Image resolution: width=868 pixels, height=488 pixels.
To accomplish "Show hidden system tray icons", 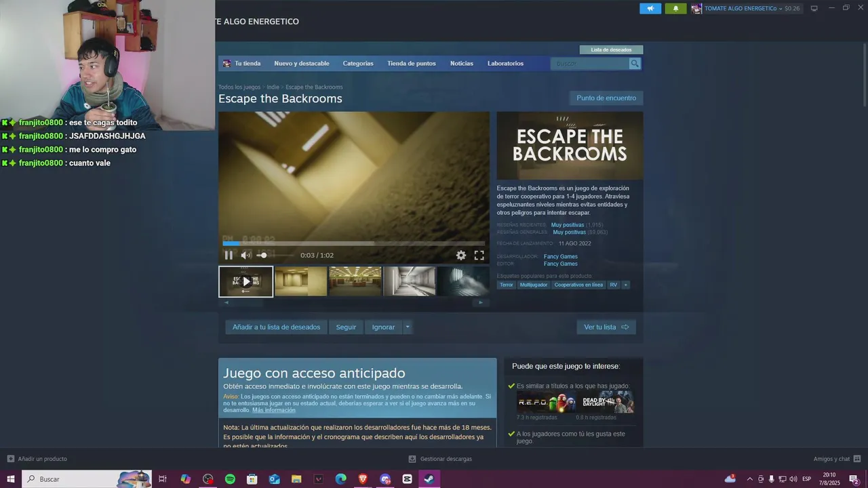I will coord(749,479).
